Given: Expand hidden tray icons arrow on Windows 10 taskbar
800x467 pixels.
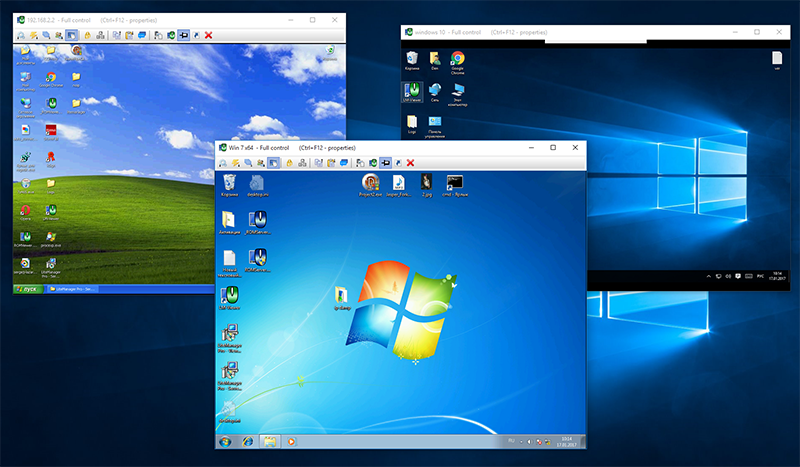Looking at the screenshot, I should pyautogui.click(x=709, y=275).
